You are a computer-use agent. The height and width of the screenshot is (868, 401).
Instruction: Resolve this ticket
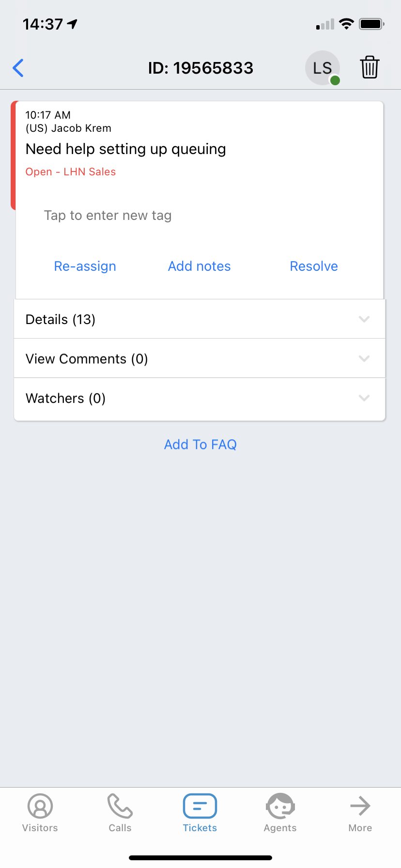(x=314, y=266)
